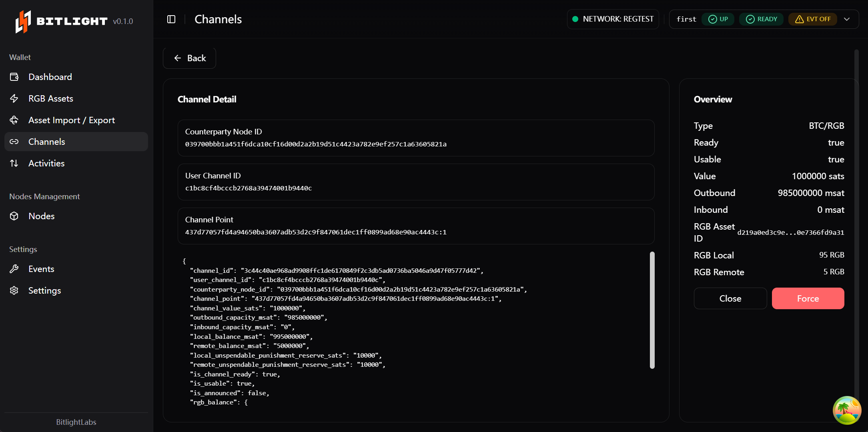
Task: Open the Activities menu item
Action: click(46, 163)
